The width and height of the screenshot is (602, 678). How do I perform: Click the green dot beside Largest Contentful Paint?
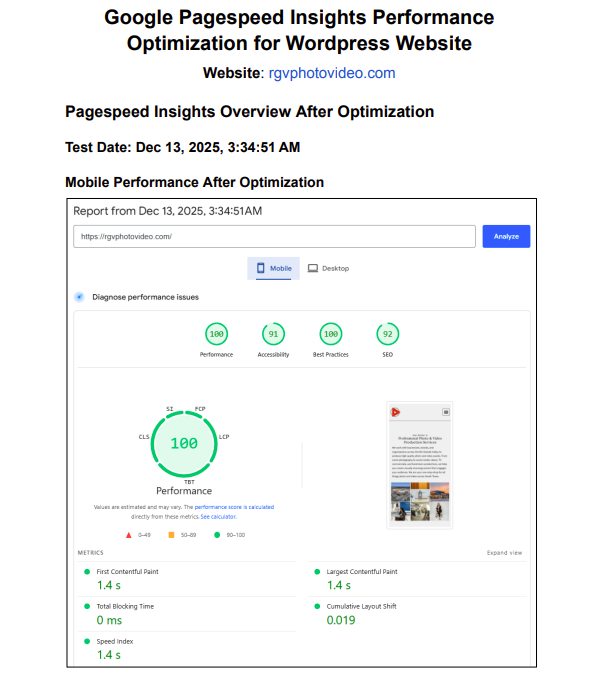(x=317, y=572)
